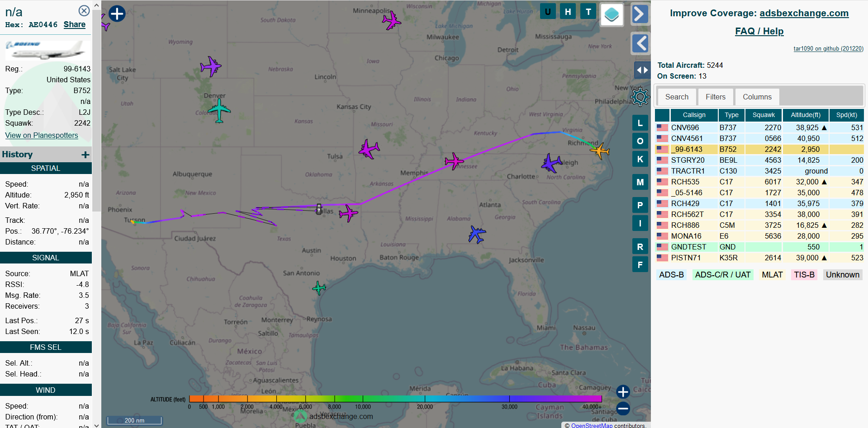Toggle the T map button

(588, 12)
